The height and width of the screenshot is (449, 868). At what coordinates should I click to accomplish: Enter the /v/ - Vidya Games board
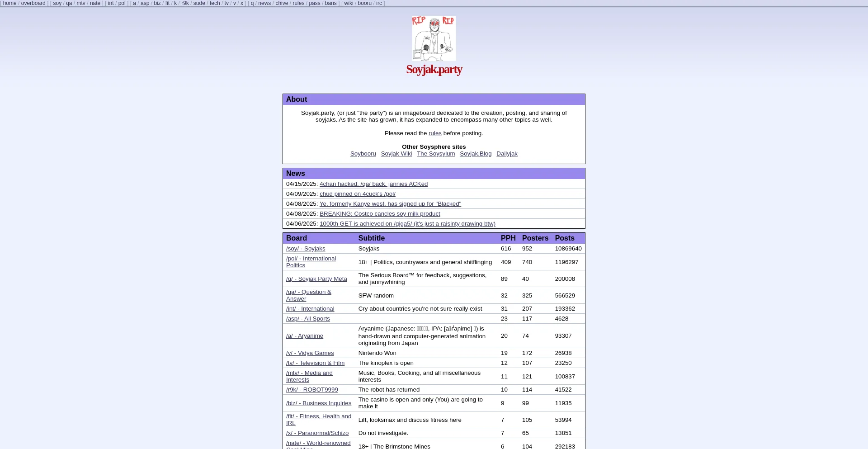[310, 353]
